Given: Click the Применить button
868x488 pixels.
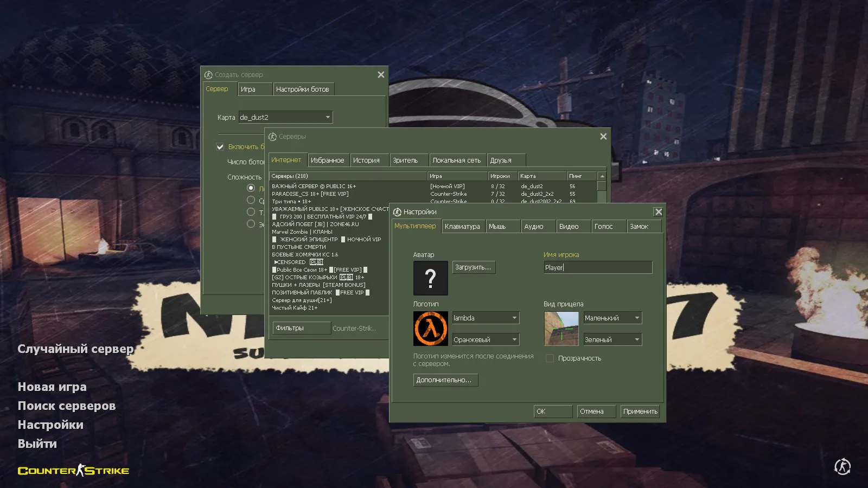Looking at the screenshot, I should [640, 412].
